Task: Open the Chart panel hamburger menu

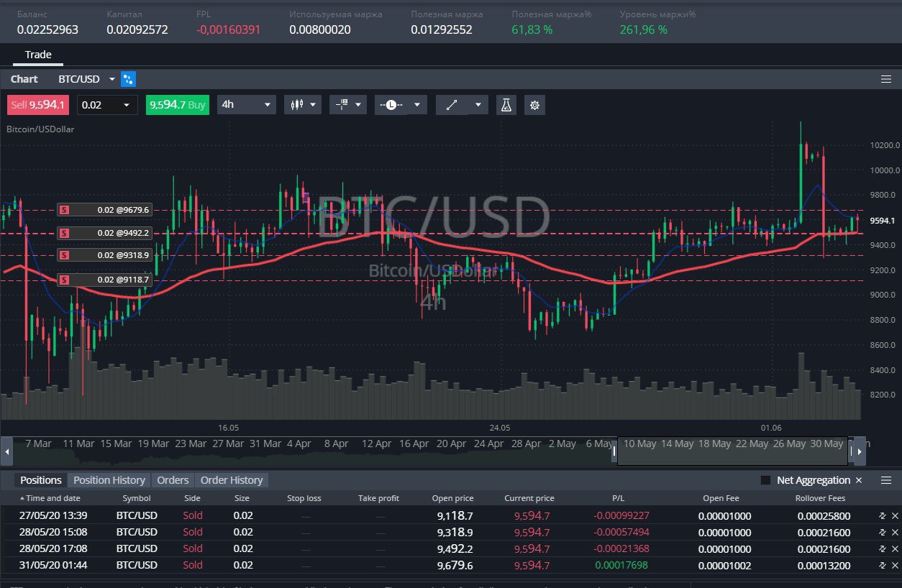Action: click(x=885, y=79)
